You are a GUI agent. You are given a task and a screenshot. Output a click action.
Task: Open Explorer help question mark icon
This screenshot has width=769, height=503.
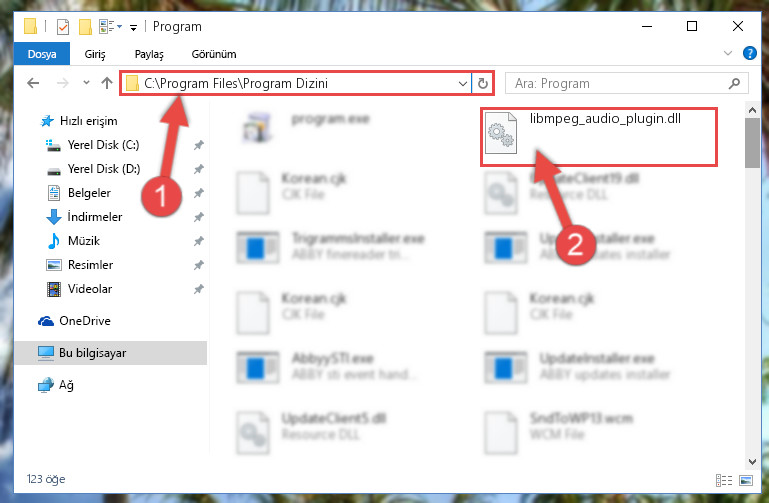tap(749, 53)
